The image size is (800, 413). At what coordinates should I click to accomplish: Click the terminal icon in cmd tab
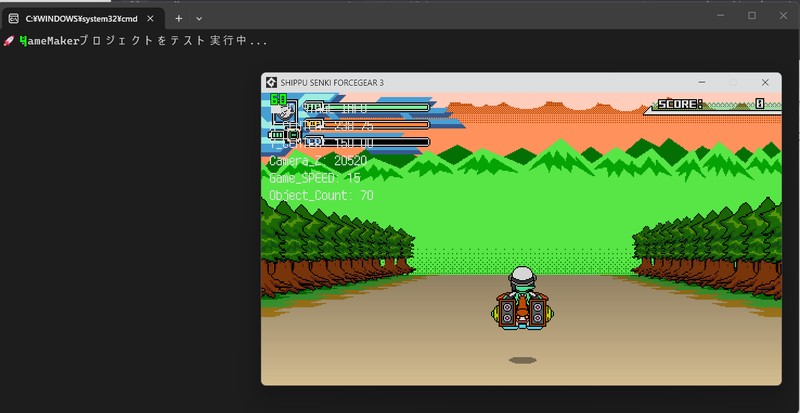coord(14,19)
